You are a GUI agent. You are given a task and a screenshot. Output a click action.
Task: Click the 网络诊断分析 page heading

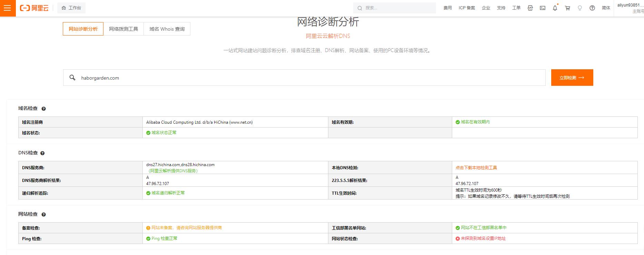click(x=328, y=22)
